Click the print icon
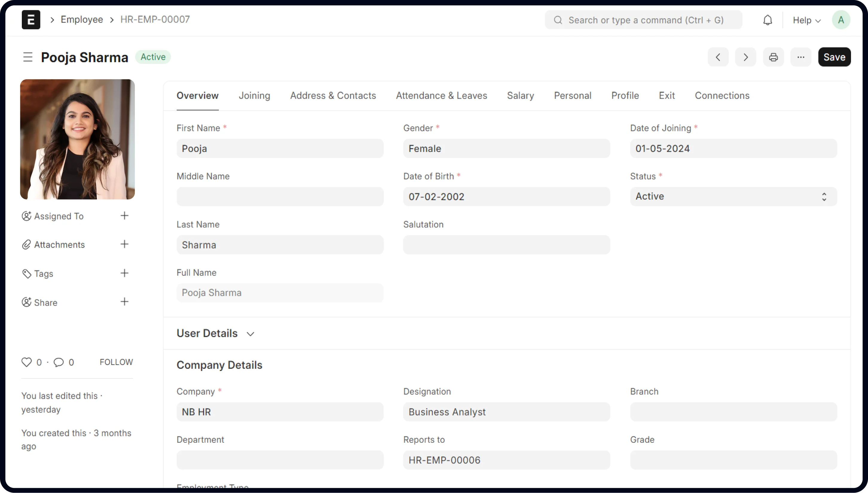The width and height of the screenshot is (868, 493). click(x=773, y=57)
